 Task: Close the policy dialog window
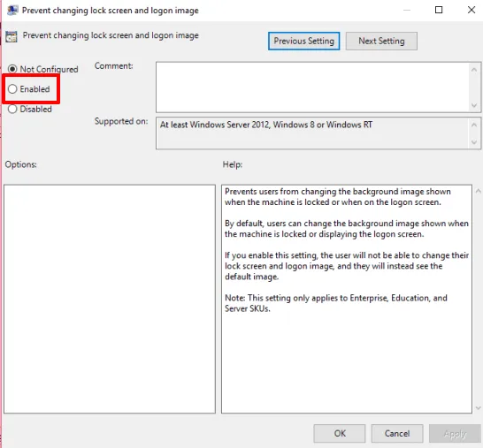[471, 10]
